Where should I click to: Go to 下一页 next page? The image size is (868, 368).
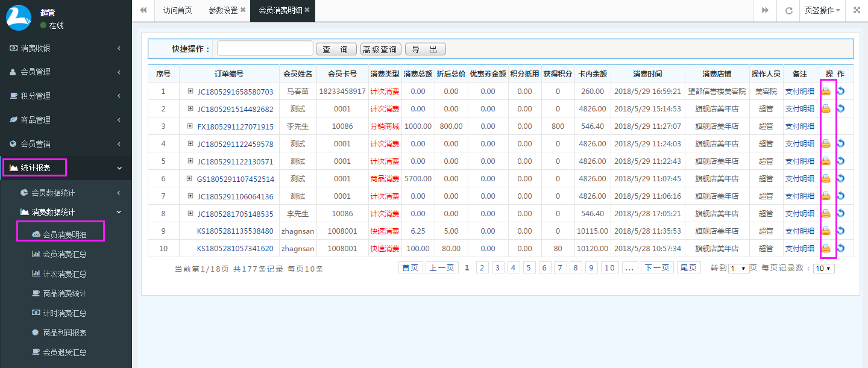[x=656, y=268]
